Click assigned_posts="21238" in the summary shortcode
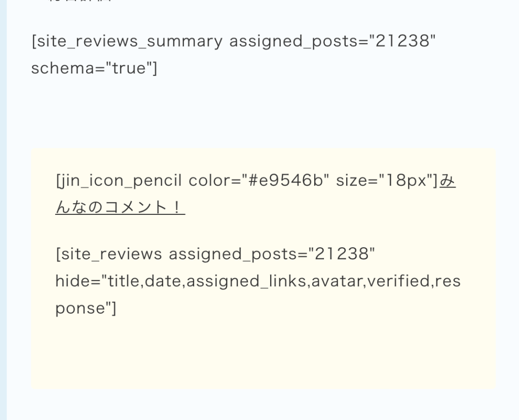This screenshot has width=519, height=420. pos(332,41)
